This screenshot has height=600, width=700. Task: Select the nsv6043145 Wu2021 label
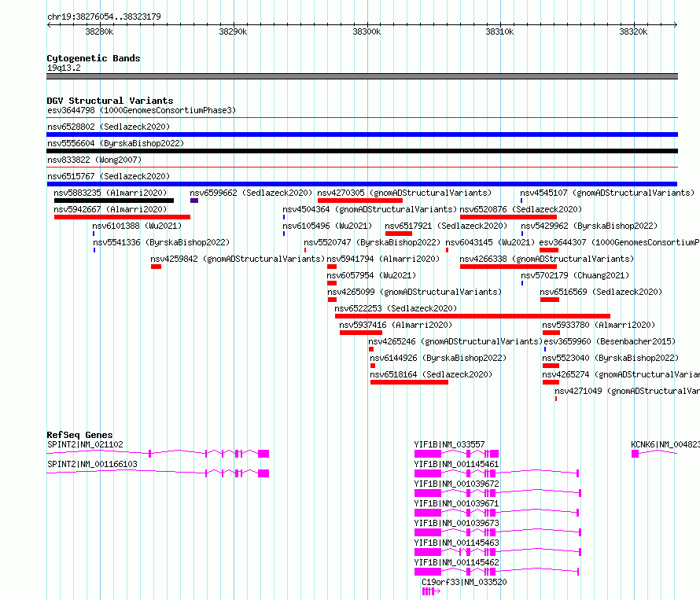[490, 242]
